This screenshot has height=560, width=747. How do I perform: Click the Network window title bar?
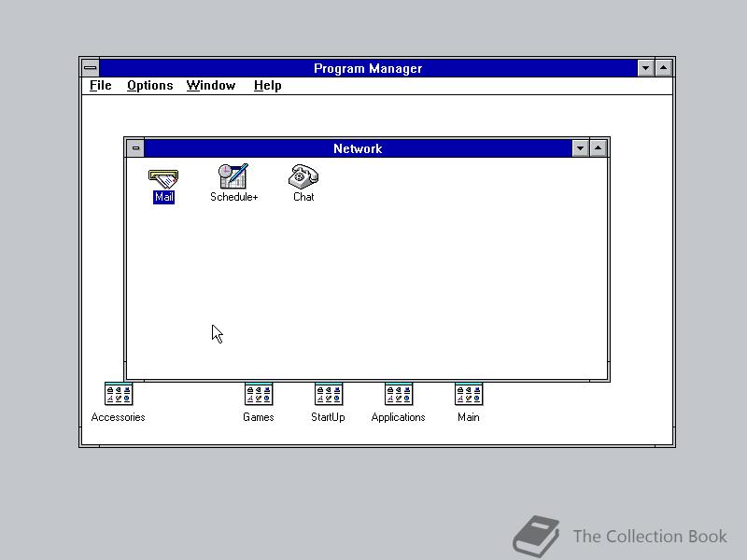(358, 148)
